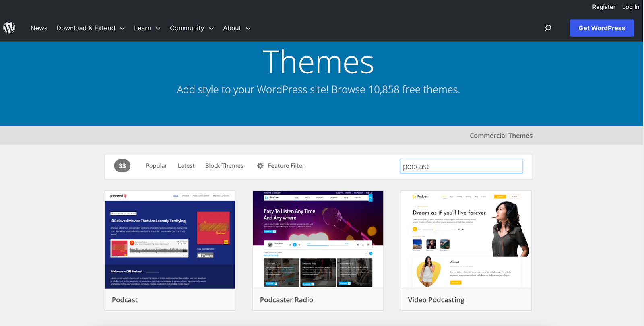
Task: Open the Video Podcasting theme thumbnail
Action: coord(466,240)
